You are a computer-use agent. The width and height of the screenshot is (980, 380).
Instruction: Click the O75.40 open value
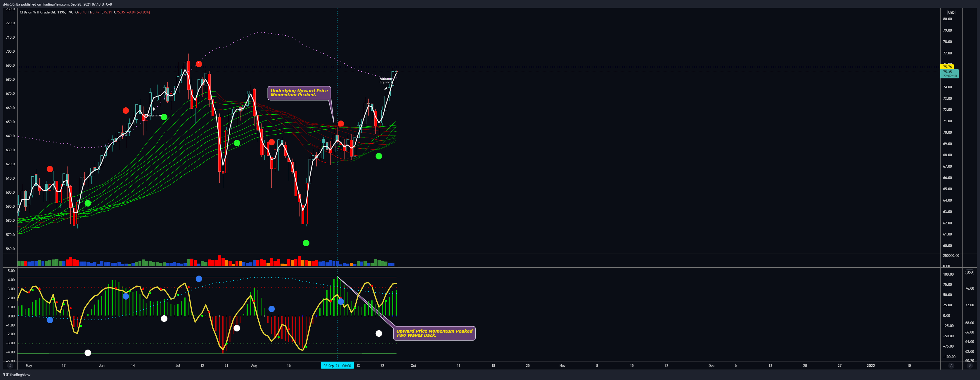click(x=81, y=12)
